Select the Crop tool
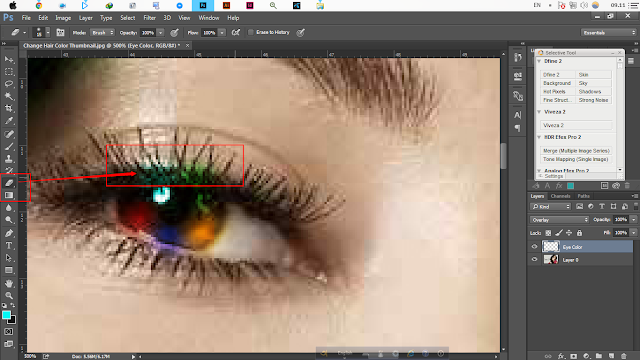The height and width of the screenshot is (360, 640). [9, 108]
